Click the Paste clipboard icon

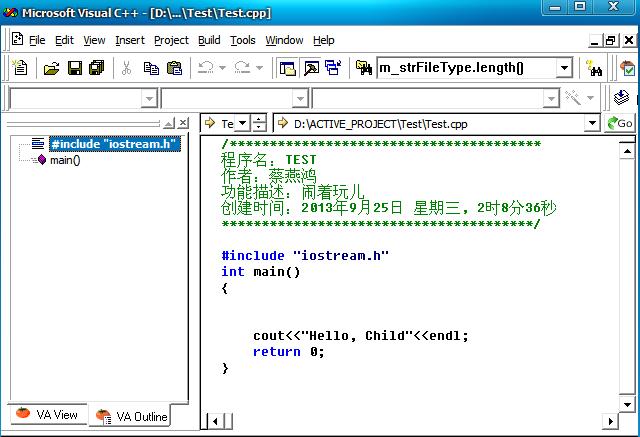coord(174,68)
